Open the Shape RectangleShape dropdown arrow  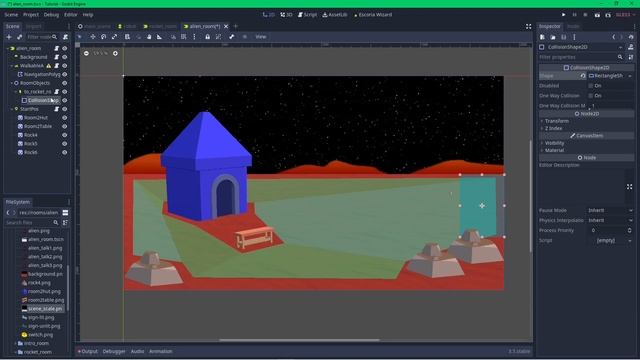pyautogui.click(x=630, y=76)
